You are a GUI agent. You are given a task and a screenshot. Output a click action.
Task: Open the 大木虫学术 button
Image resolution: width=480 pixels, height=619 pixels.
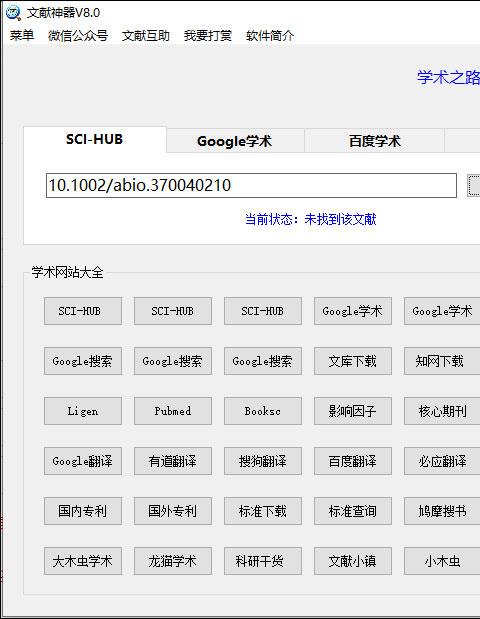(83, 561)
